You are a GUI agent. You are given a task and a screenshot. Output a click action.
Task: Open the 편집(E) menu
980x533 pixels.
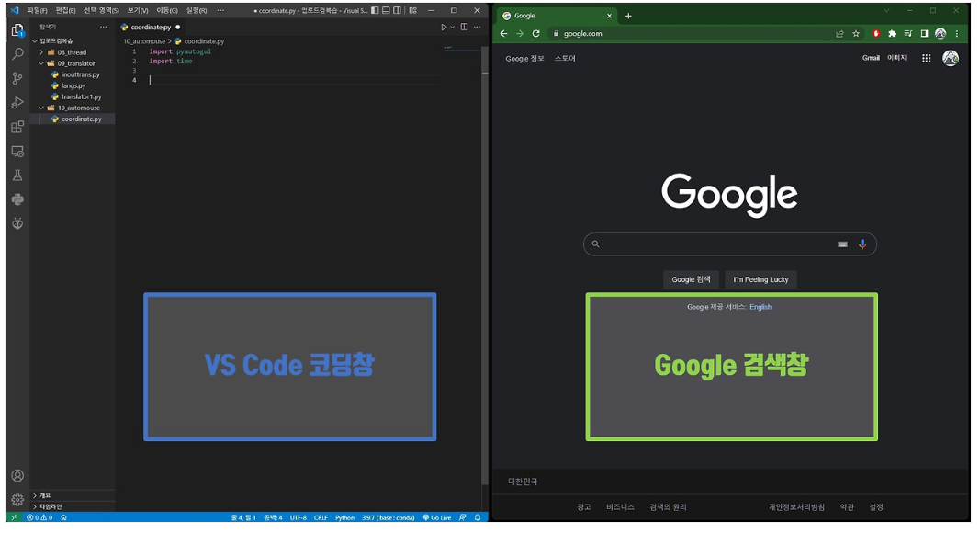(65, 11)
